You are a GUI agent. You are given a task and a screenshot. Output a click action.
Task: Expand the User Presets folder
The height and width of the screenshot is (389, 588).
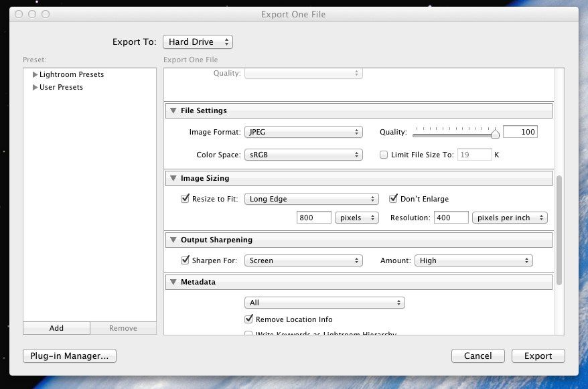35,88
